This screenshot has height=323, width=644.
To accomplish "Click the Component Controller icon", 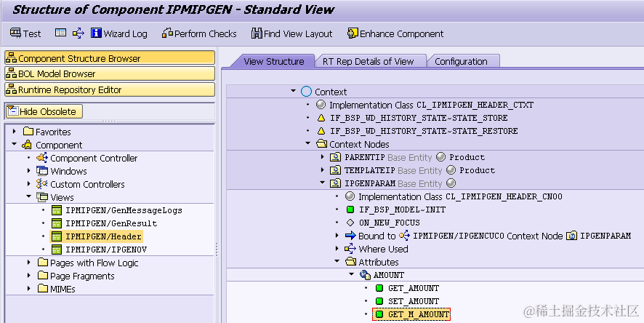I will pos(42,157).
